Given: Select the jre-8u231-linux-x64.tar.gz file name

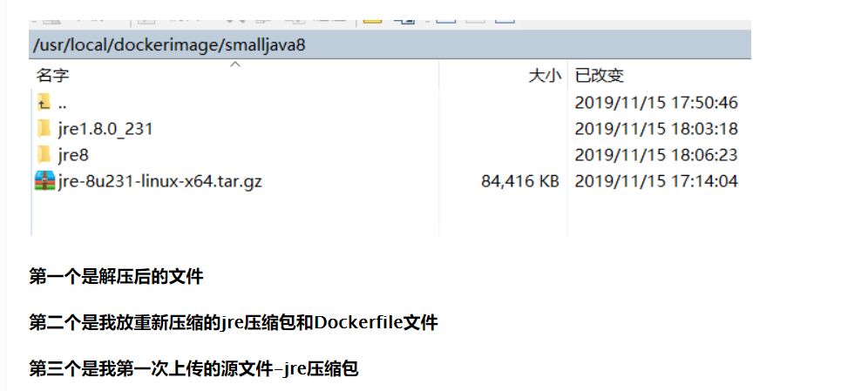Looking at the screenshot, I should click(159, 181).
